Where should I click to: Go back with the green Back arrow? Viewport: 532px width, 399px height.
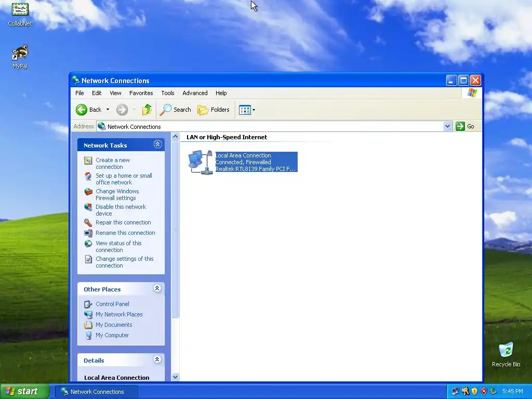[82, 110]
